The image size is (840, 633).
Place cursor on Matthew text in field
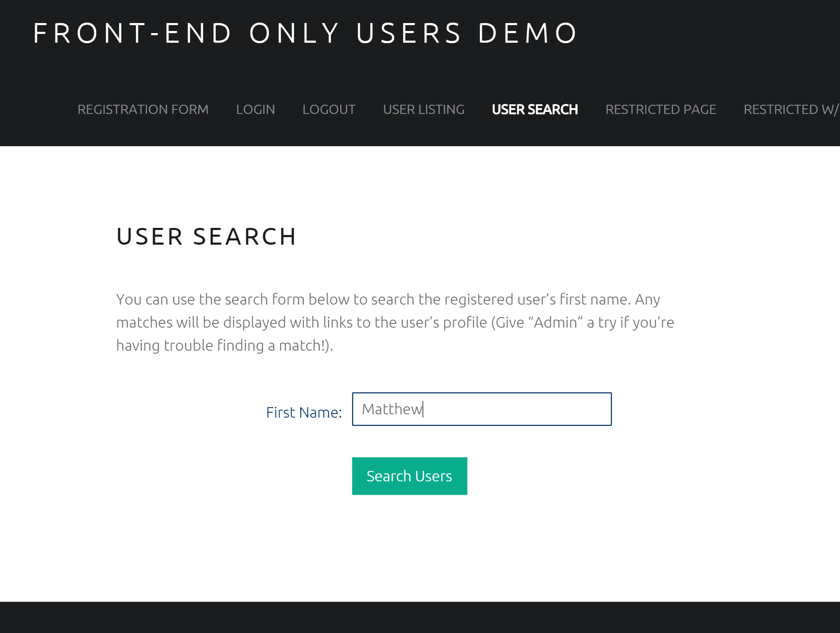[392, 409]
